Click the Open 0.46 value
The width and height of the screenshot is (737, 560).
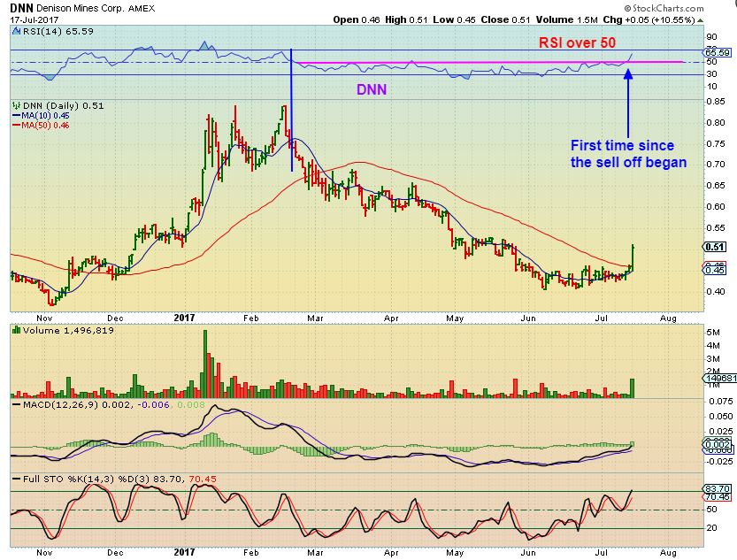357,19
